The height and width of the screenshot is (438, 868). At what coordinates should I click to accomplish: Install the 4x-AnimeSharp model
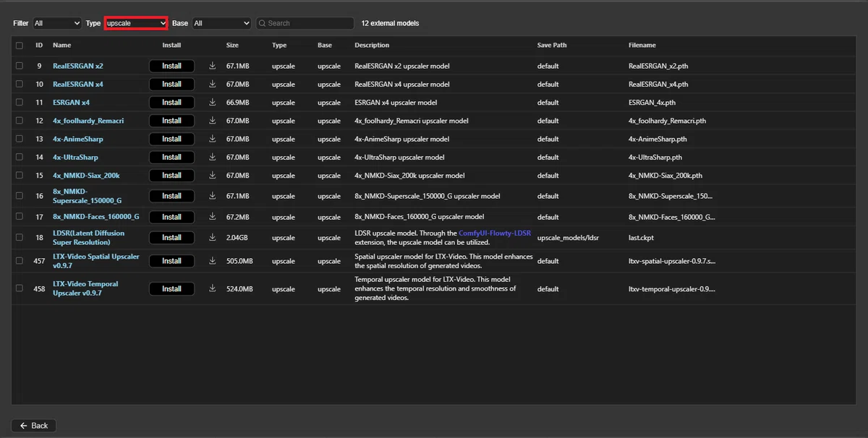click(x=171, y=139)
